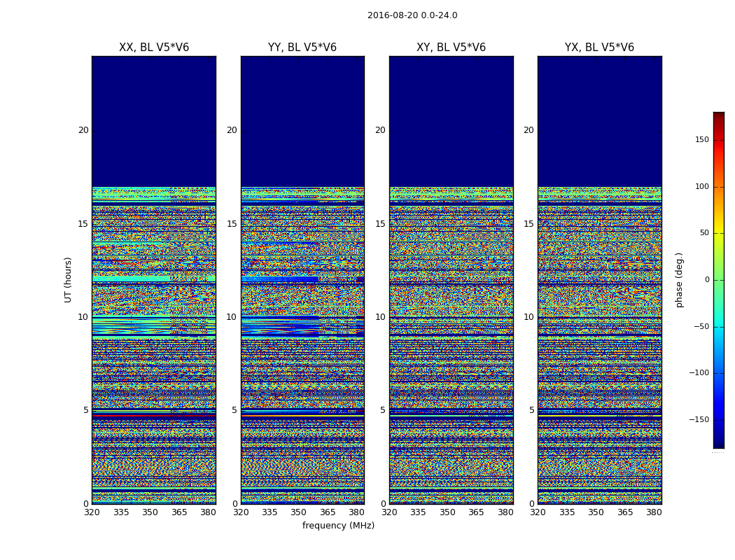Screen dimensions: 735x560
Task: Click colorbar tick label −150
Action: [699, 419]
